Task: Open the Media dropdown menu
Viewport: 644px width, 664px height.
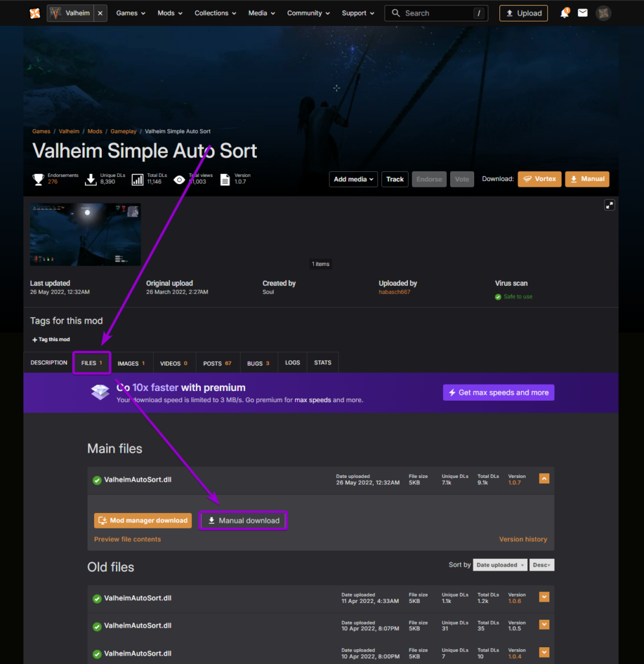Action: tap(261, 13)
